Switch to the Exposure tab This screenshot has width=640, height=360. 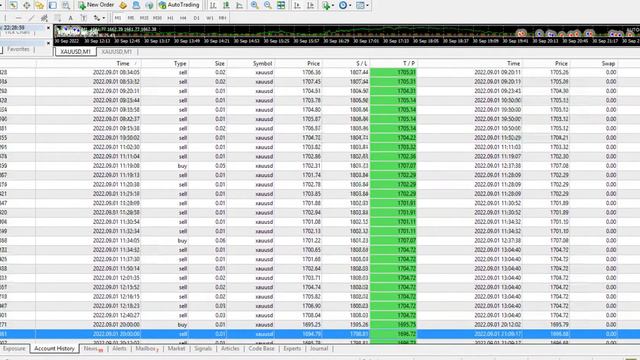(x=14, y=349)
